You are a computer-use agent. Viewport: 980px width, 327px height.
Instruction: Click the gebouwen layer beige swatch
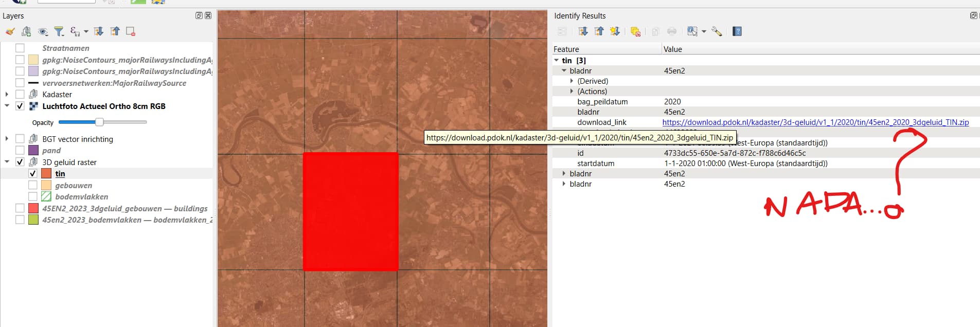tap(46, 185)
